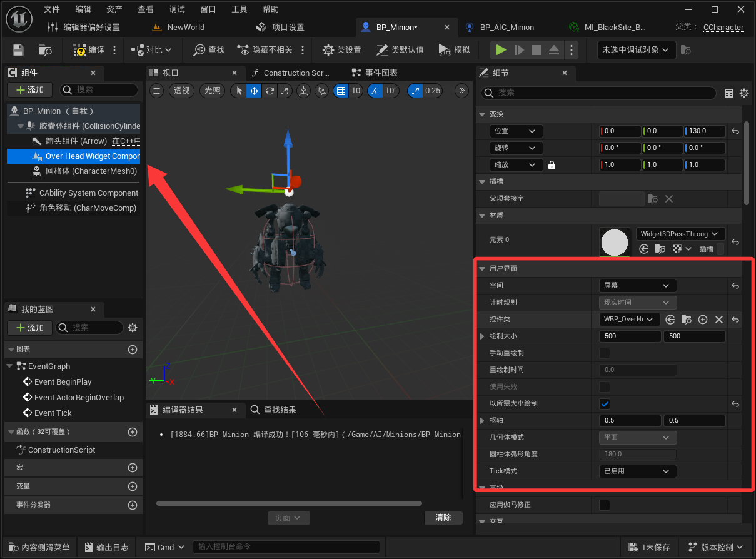
Task: Select the translate move gizmo tool
Action: pyautogui.click(x=254, y=91)
